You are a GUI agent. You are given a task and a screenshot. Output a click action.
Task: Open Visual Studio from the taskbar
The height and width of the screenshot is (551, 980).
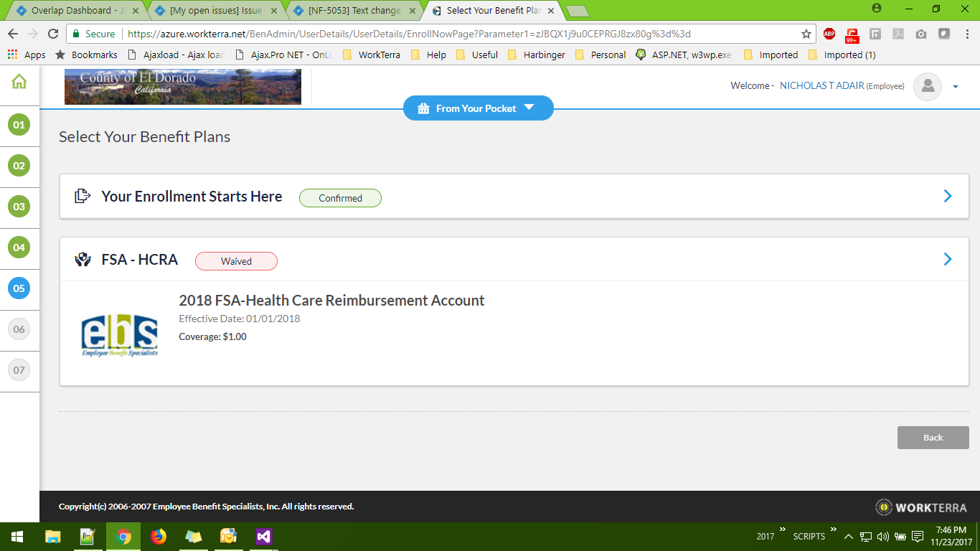(263, 536)
